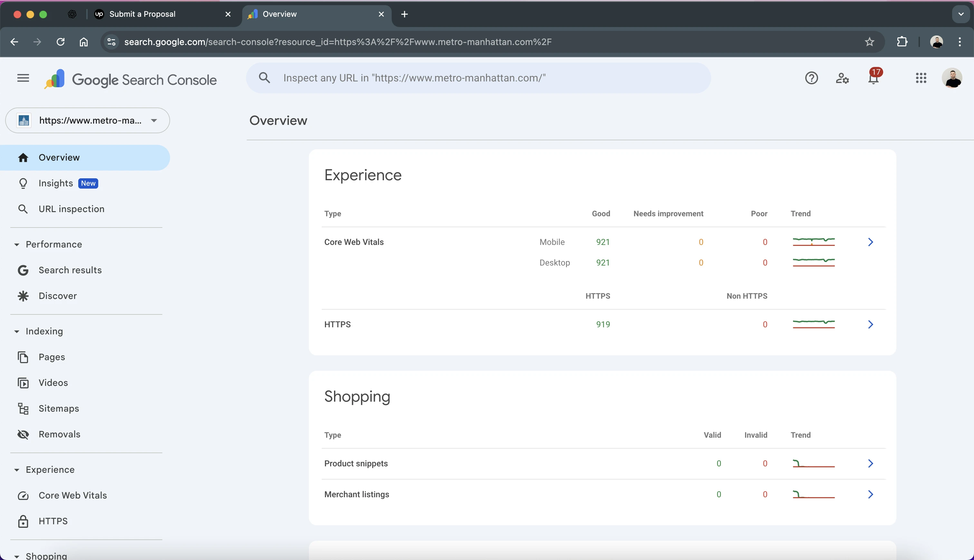Open HTTPS report chevron arrow
The height and width of the screenshot is (560, 974).
(x=871, y=325)
